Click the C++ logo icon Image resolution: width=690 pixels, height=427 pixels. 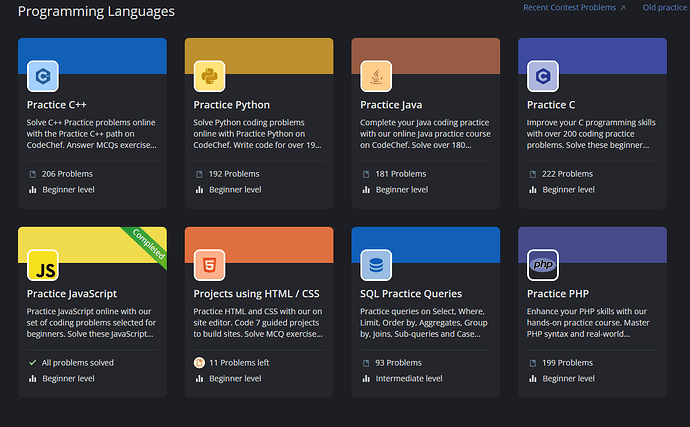43,76
